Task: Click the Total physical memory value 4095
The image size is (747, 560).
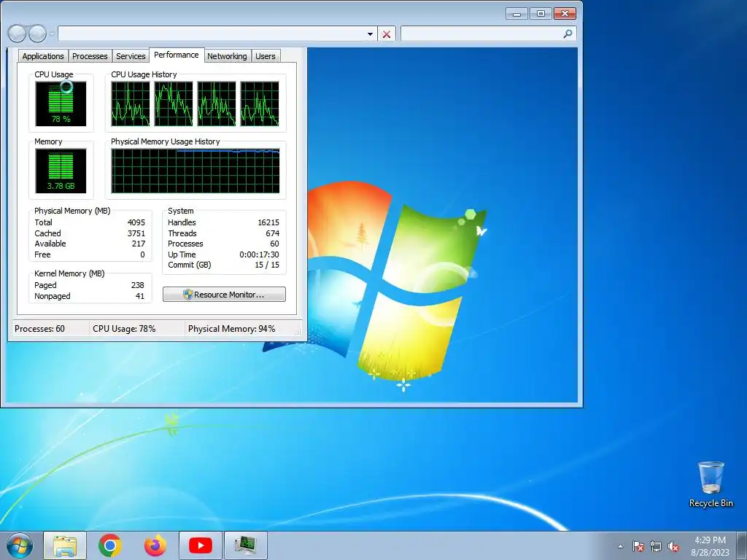Action: 136,222
